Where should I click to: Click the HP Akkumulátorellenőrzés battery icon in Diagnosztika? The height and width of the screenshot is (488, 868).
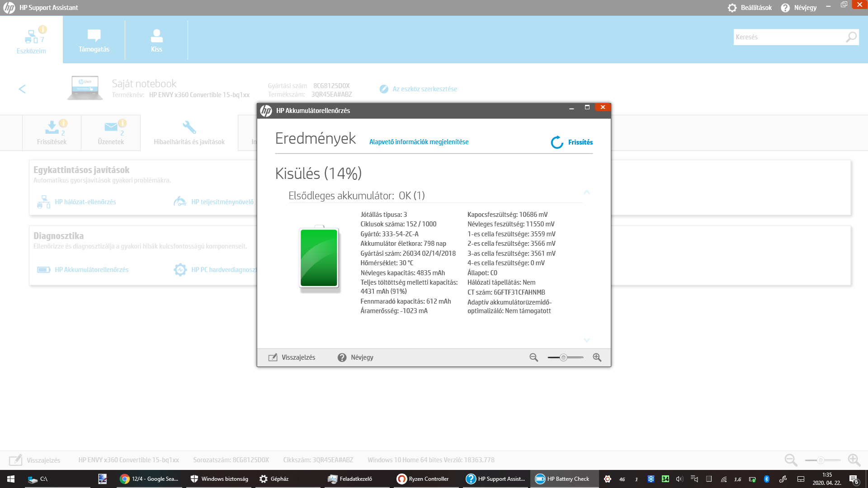pos(43,270)
